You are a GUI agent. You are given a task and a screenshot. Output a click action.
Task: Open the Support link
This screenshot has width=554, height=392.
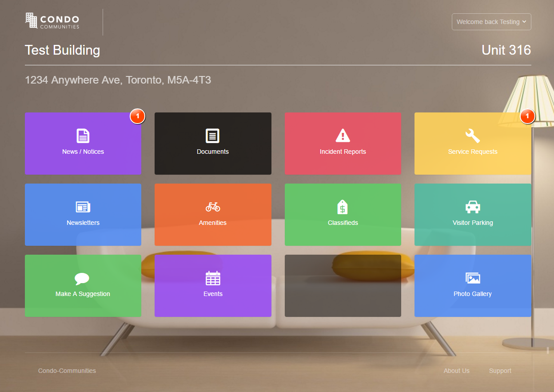[499, 370]
